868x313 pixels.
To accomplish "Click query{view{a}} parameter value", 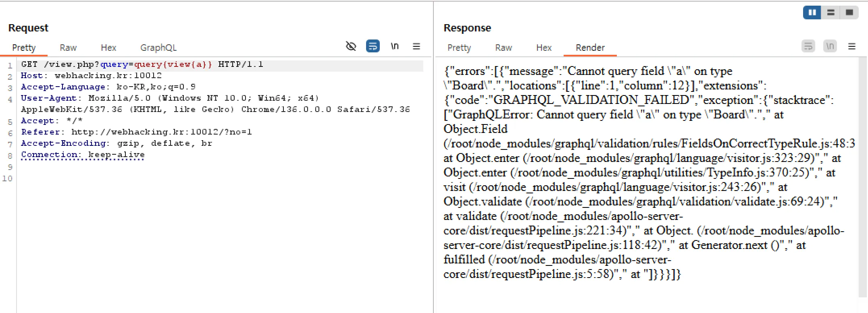I will [x=173, y=64].
